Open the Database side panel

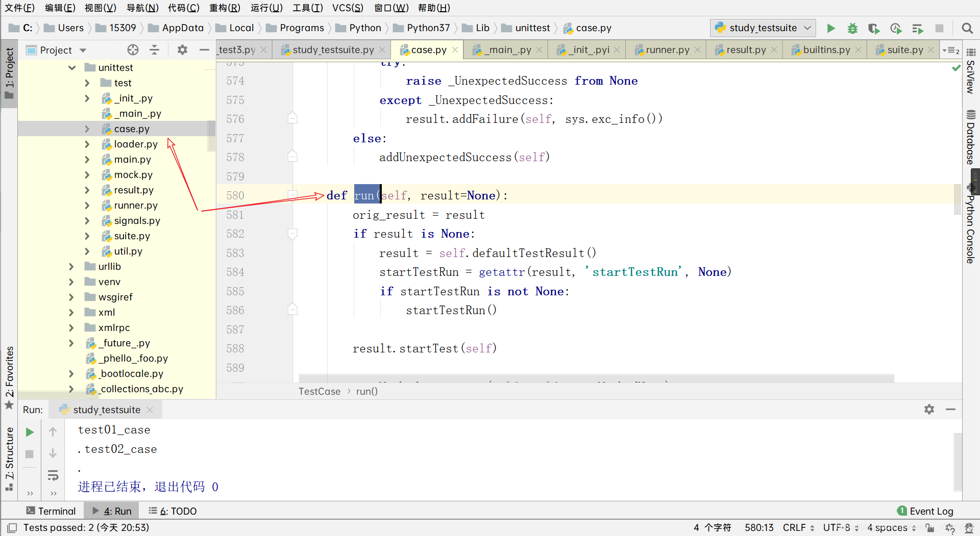point(971,137)
